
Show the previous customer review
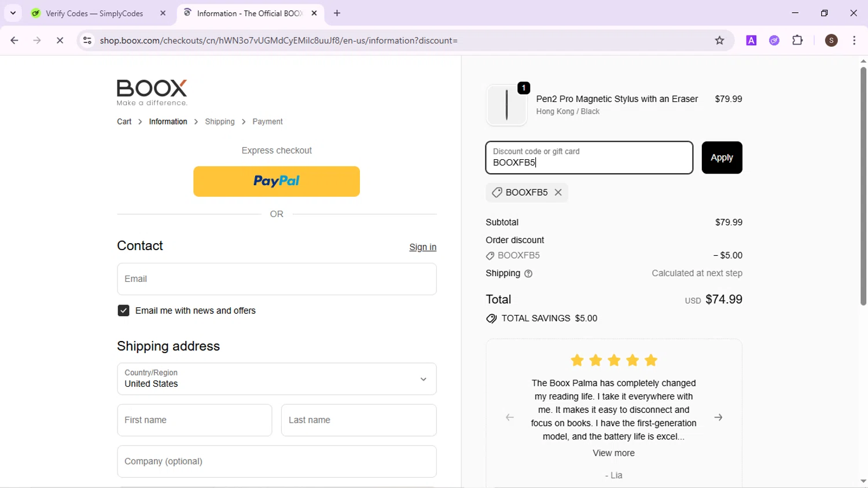pos(510,417)
